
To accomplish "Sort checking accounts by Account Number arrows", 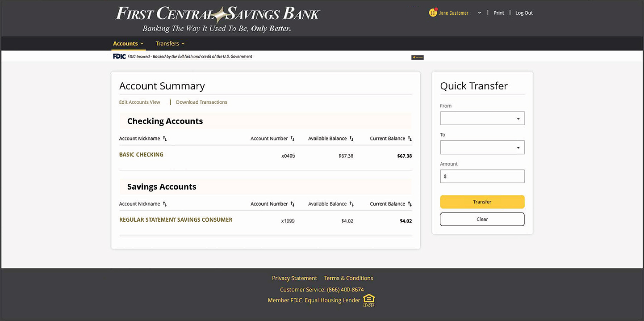I will pyautogui.click(x=293, y=139).
